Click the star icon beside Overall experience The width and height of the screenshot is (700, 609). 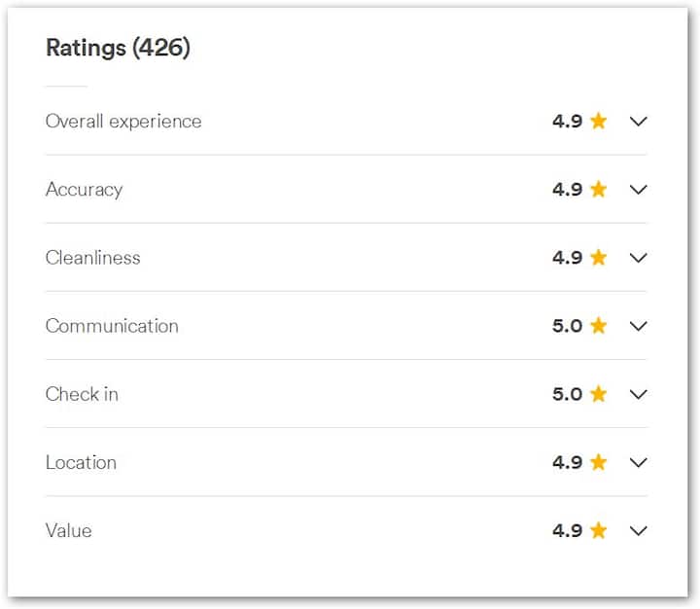point(598,122)
